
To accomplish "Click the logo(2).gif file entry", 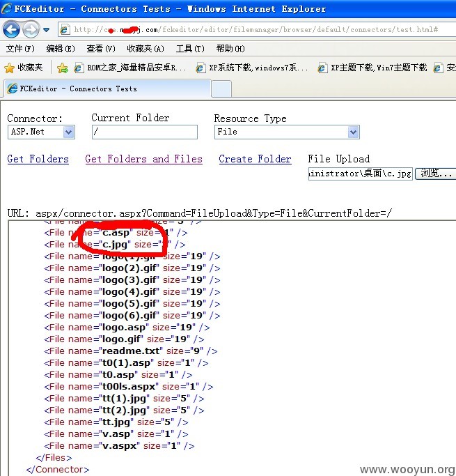I will 132,268.
